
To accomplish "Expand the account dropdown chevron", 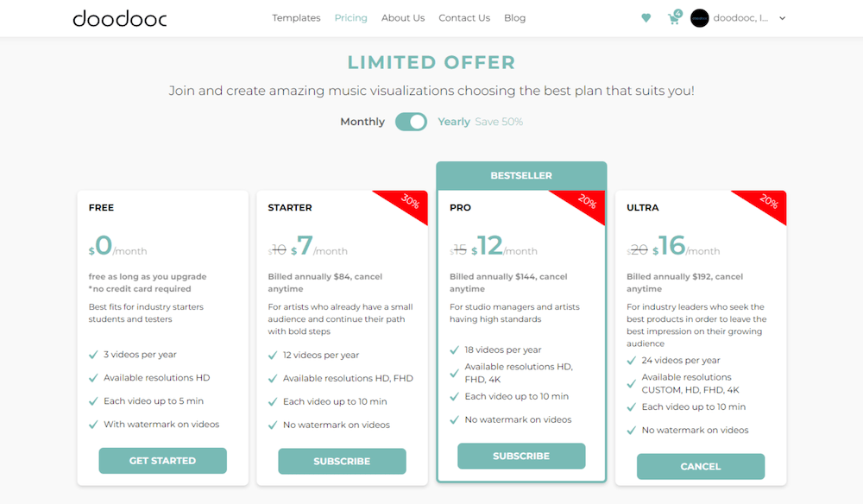I will (782, 18).
